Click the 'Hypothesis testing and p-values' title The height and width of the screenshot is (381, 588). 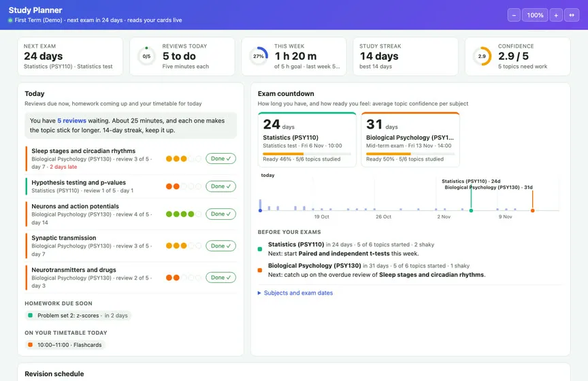[79, 182]
